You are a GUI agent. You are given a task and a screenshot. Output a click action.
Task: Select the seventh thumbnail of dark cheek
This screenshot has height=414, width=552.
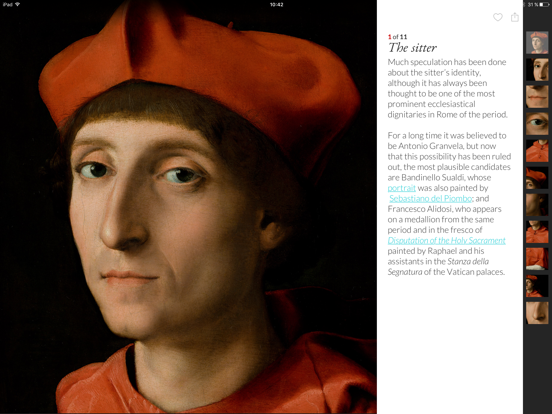(x=537, y=205)
